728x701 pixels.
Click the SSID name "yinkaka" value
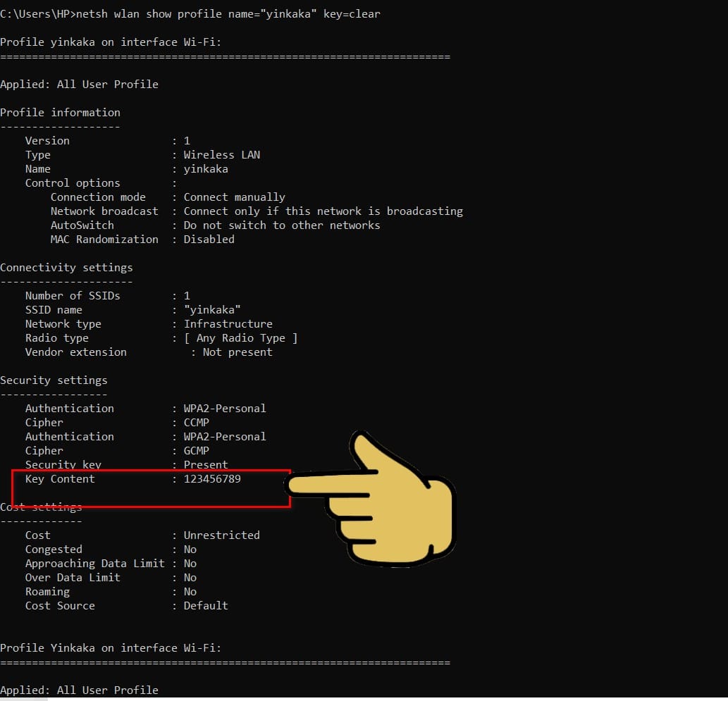tap(212, 310)
